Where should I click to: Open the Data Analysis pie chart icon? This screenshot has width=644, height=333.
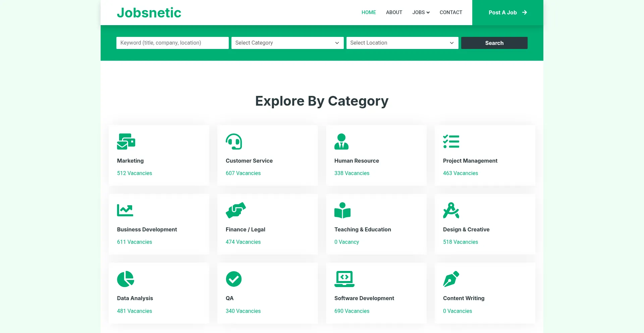point(125,279)
